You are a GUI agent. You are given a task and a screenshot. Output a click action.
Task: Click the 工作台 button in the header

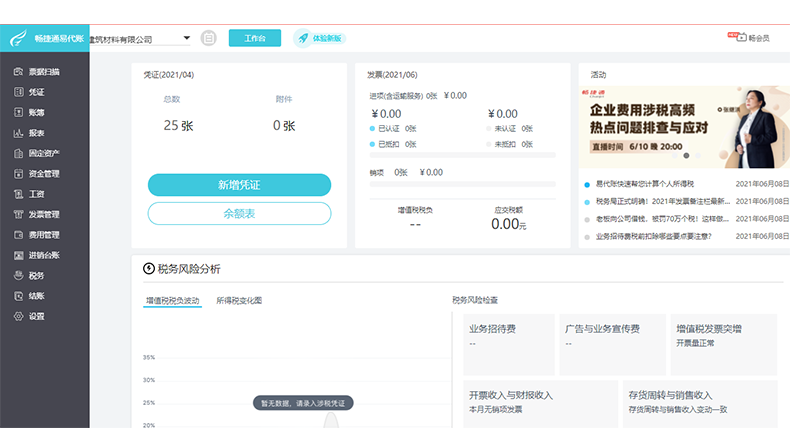tap(255, 38)
